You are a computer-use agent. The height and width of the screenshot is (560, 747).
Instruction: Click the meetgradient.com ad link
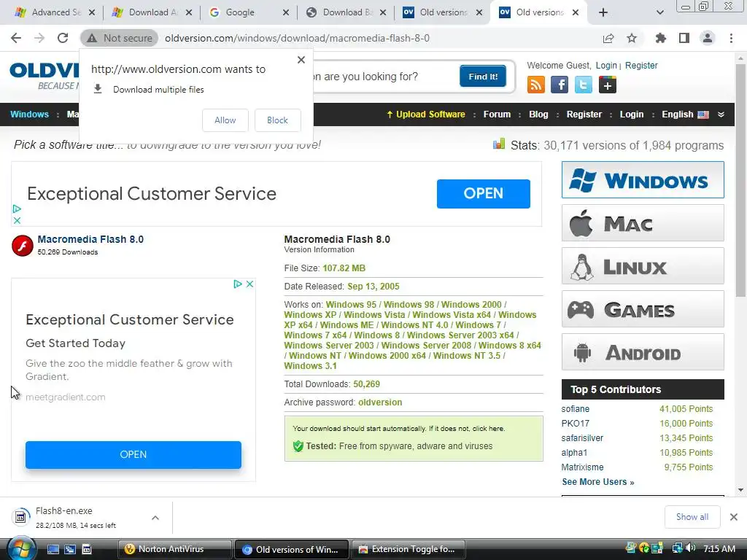coord(65,397)
